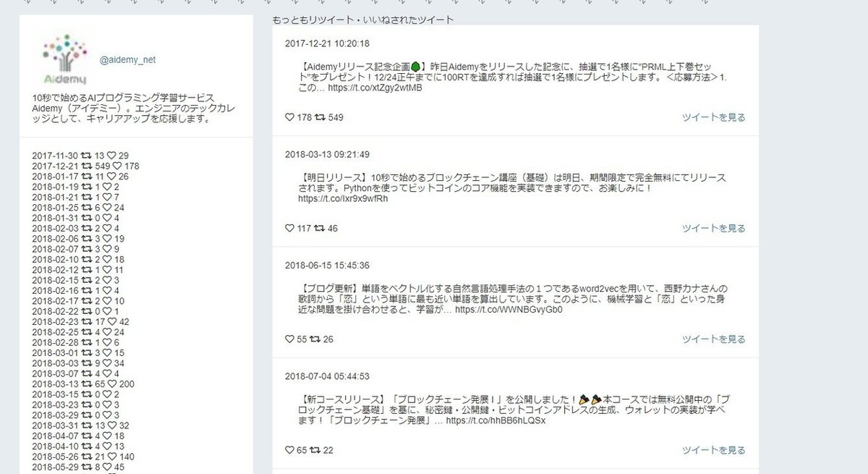Click the retweet icon in the 2018-05-29 list row
This screenshot has height=474, width=868.
tap(87, 467)
